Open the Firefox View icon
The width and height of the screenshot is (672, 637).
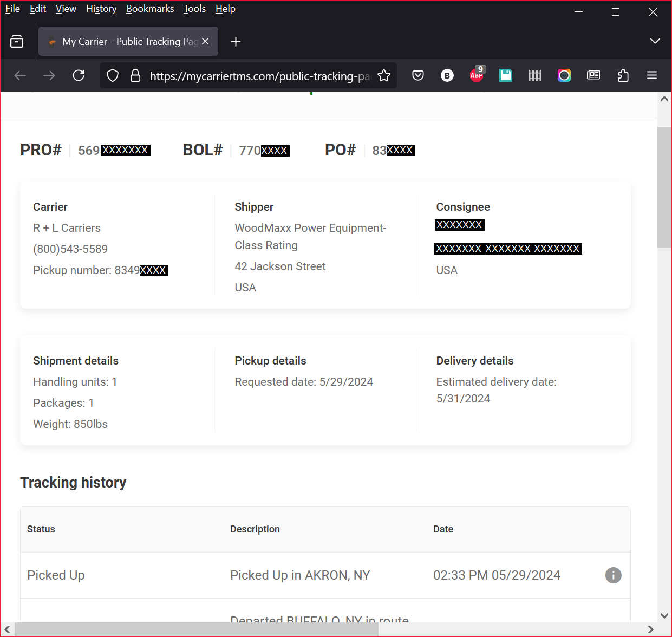17,42
